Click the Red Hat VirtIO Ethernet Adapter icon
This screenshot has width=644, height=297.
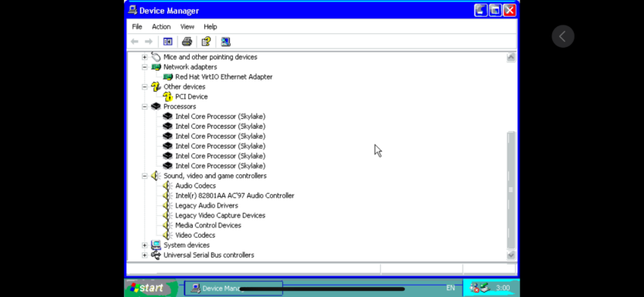tap(167, 77)
